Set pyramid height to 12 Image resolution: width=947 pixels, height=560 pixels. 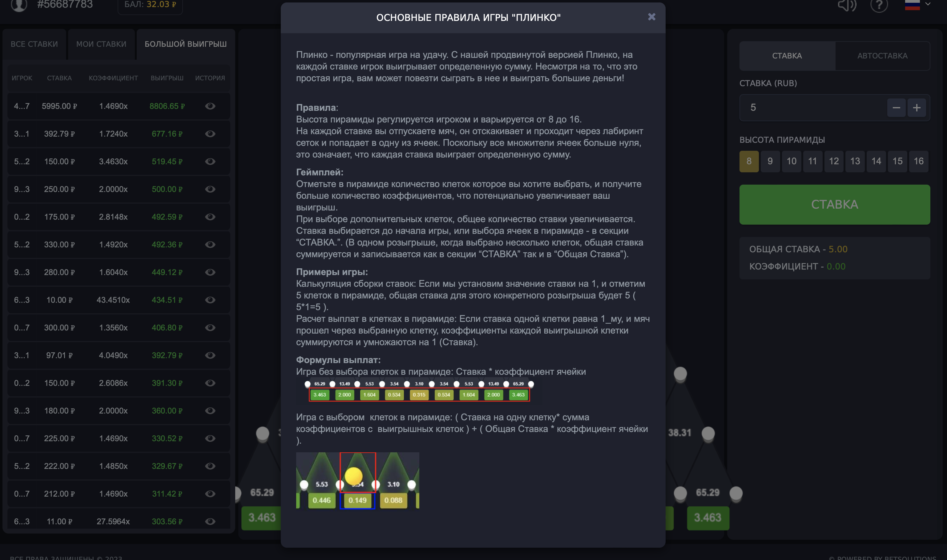point(834,161)
